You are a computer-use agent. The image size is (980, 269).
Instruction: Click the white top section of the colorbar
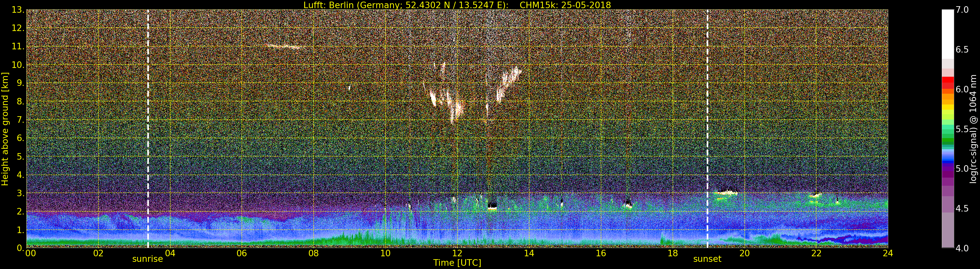point(948,34)
